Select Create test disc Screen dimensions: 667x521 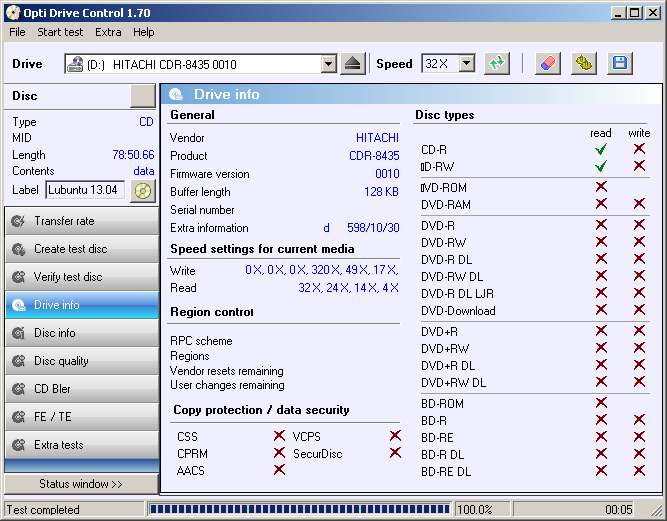tap(82, 249)
